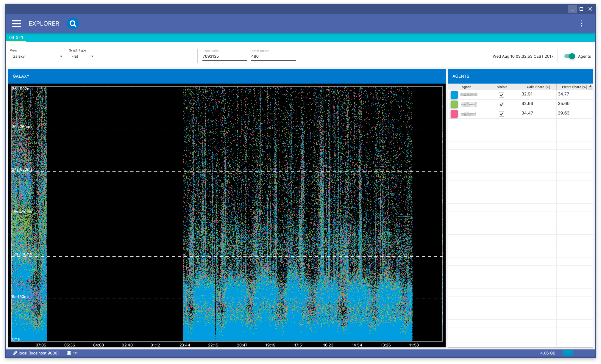The height and width of the screenshot is (364, 601).
Task: Click the memory usage bar in status bar
Action: click(568, 353)
